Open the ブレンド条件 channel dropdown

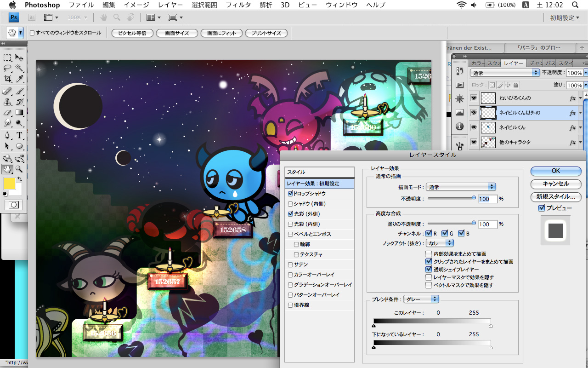click(421, 299)
